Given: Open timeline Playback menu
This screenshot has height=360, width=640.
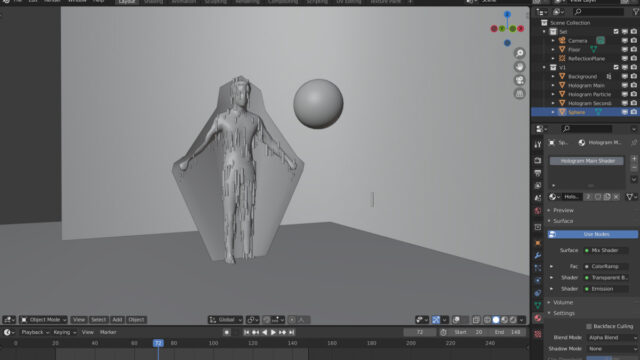Looking at the screenshot, I should click(35, 332).
